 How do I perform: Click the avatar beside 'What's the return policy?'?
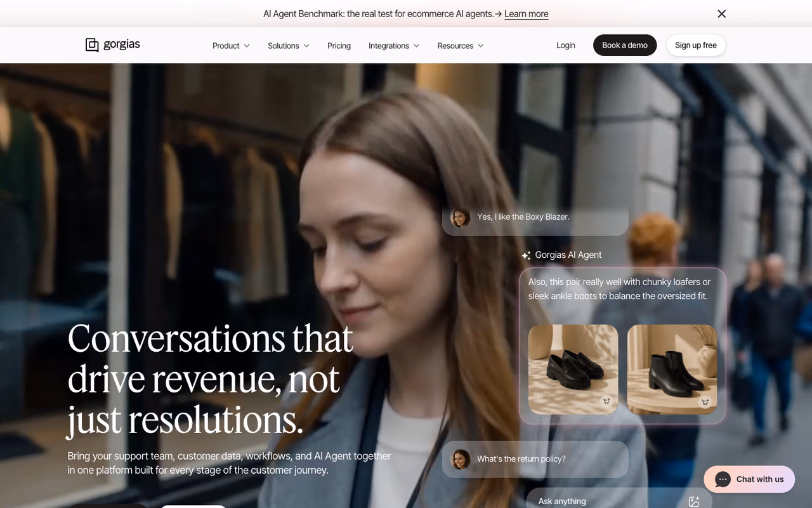coord(461,459)
